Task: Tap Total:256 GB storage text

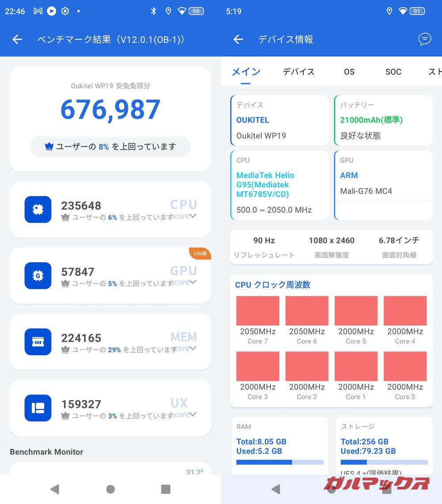Action: (365, 442)
